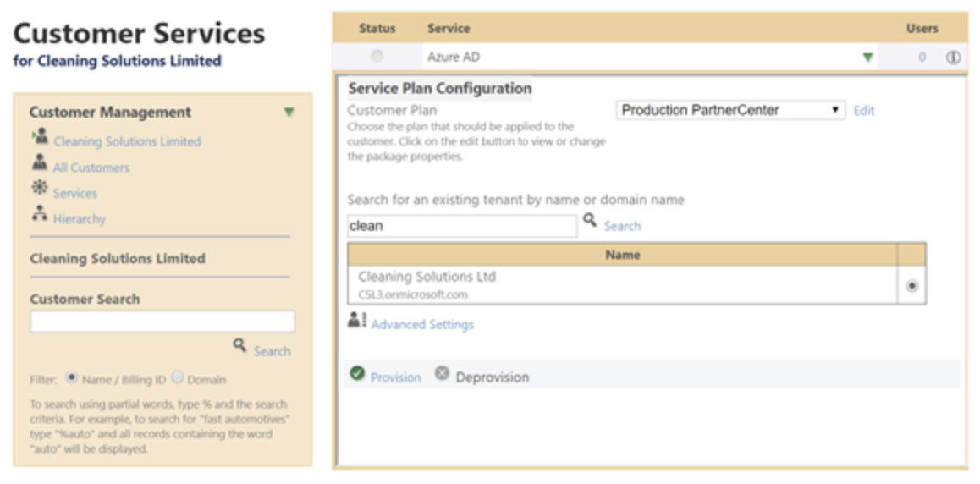Click the Service Plan Configuration heading
This screenshot has height=484, width=980.
pyautogui.click(x=440, y=89)
